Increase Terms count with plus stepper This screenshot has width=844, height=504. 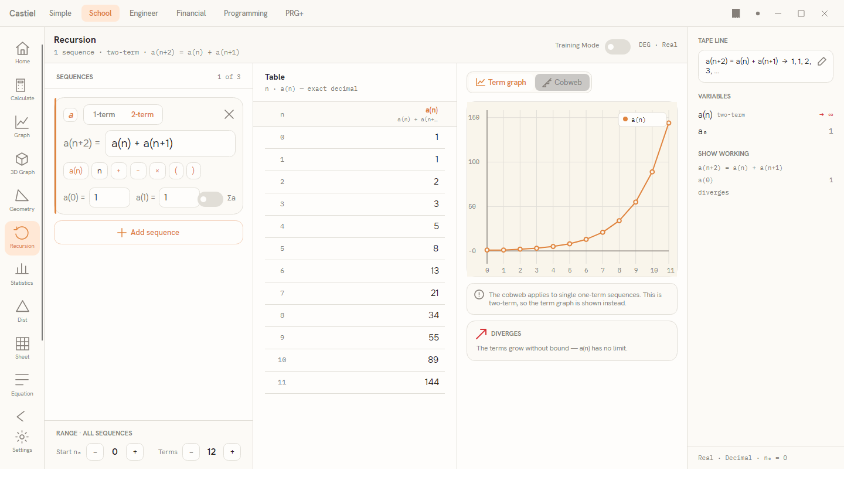pyautogui.click(x=232, y=452)
